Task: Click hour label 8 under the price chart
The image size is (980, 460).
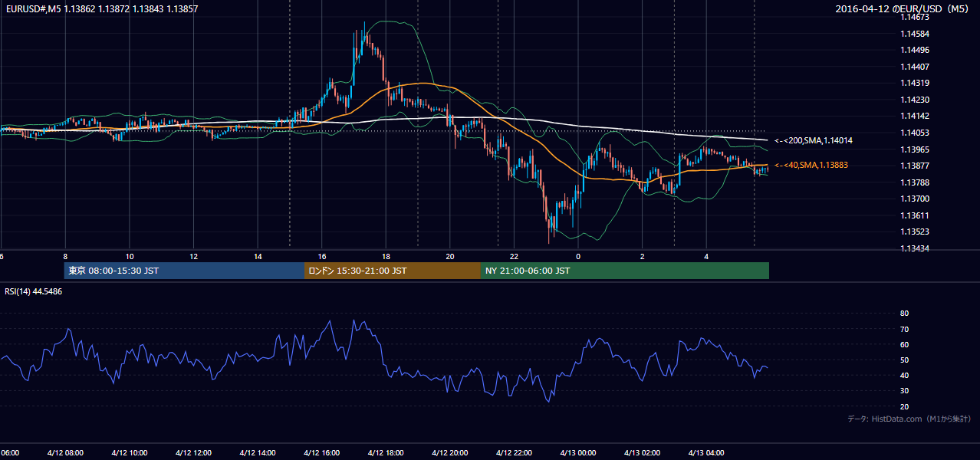Action: click(x=65, y=256)
